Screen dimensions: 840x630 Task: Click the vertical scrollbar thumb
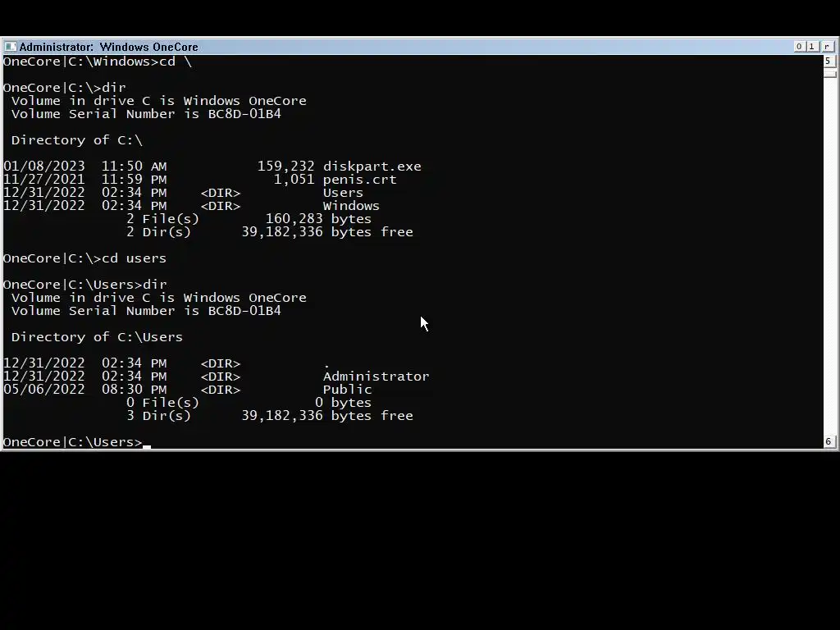pyautogui.click(x=830, y=73)
